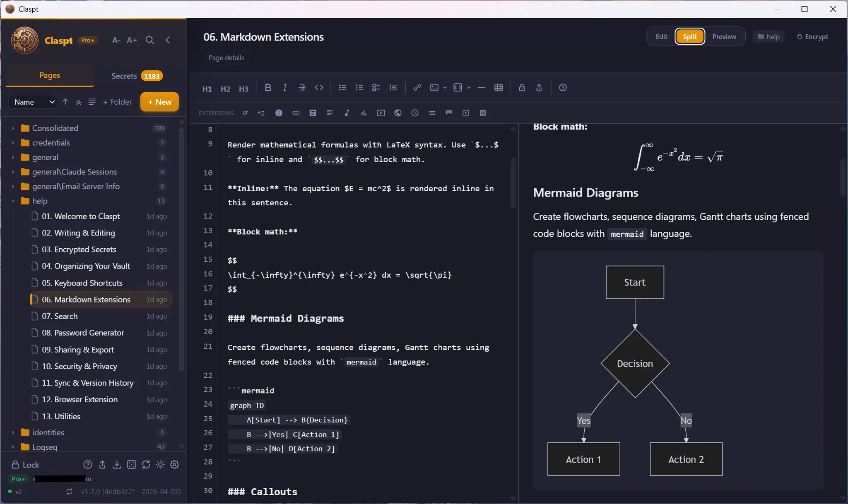Viewport: 848px width, 504px height.
Task: Toggle the light/dark theme sun icon
Action: pos(160,465)
